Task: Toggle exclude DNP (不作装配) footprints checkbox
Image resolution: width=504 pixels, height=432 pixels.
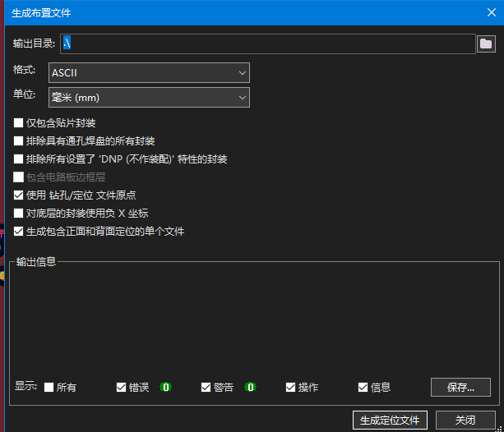Action: pyautogui.click(x=18, y=159)
